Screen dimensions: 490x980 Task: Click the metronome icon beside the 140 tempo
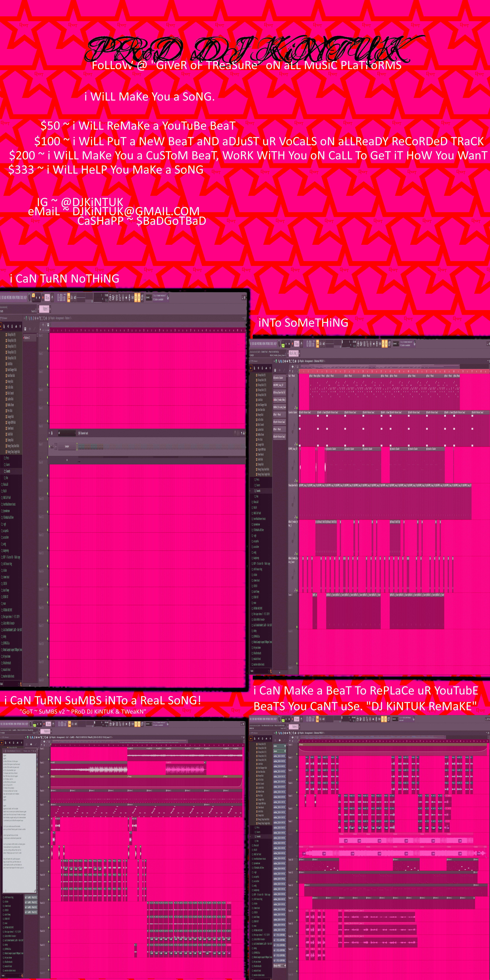pos(52,298)
